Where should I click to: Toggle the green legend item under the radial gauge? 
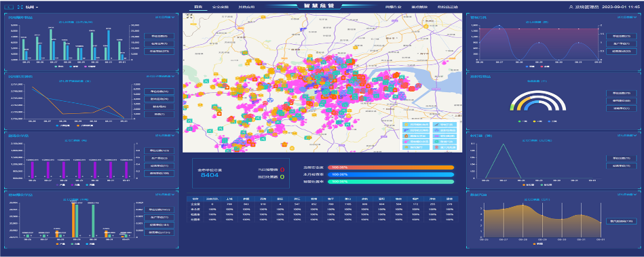point(523,121)
